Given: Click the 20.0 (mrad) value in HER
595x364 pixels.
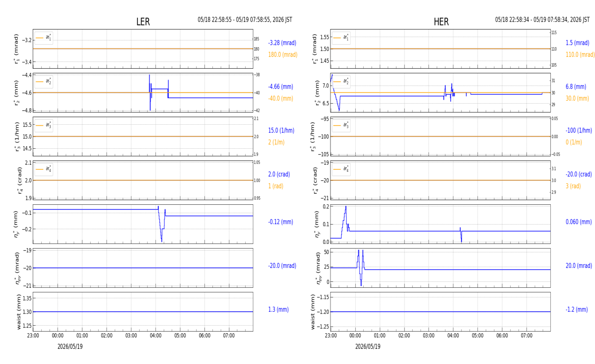Looking at the screenshot, I should pos(579,266).
